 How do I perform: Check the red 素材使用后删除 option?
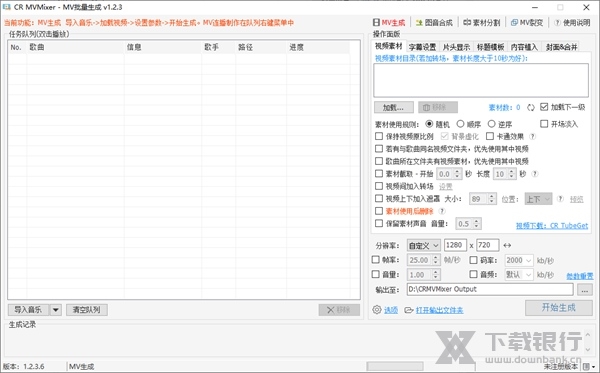(x=379, y=211)
